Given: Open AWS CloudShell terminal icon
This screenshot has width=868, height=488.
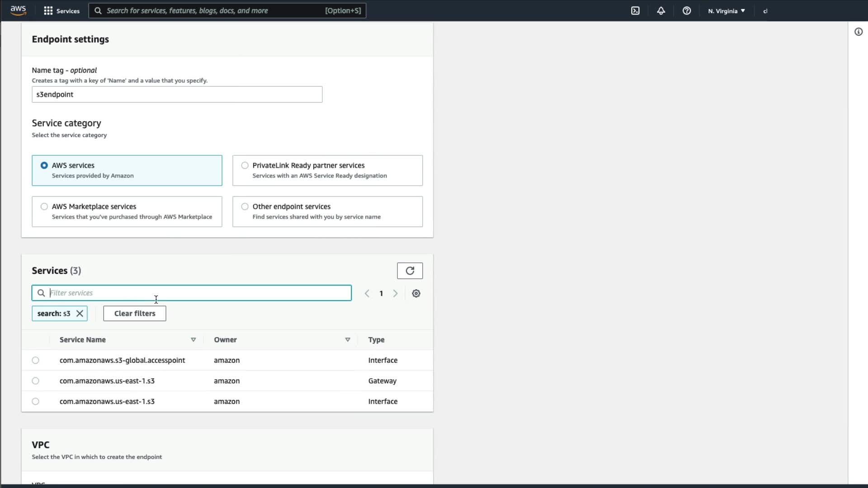Looking at the screenshot, I should [x=635, y=11].
